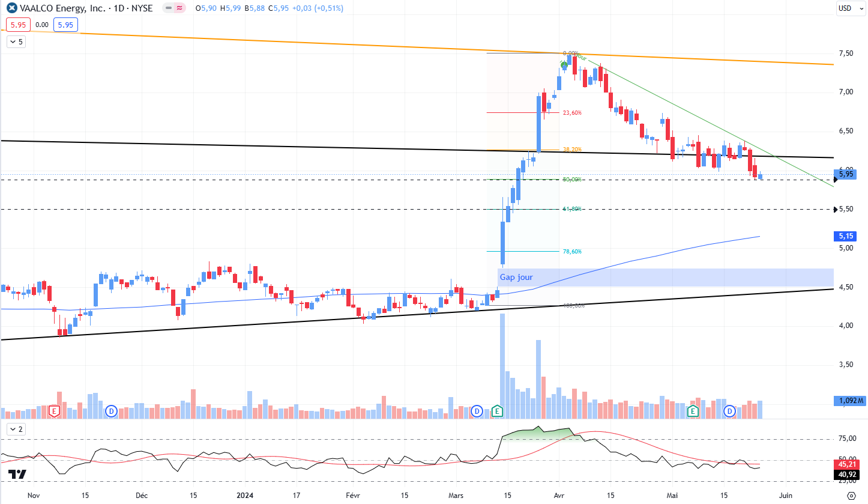This screenshot has height=504, width=868.
Task: Click the black RSI value label 40,92
Action: [846, 475]
